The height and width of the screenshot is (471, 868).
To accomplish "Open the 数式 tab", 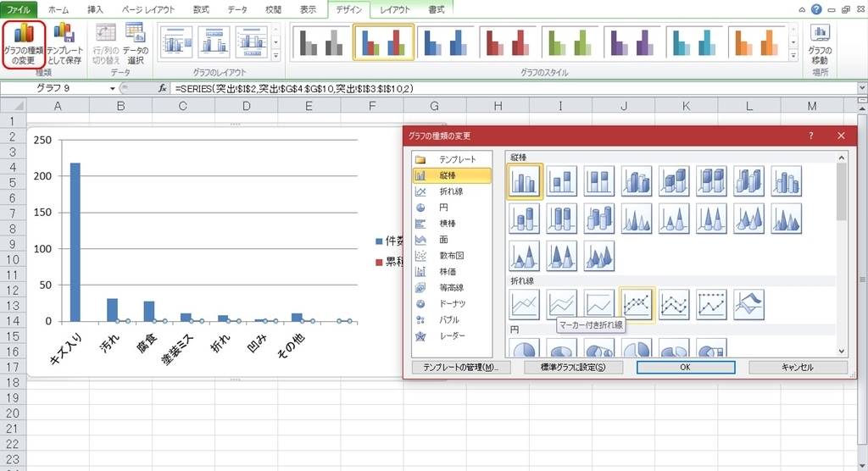I will (201, 9).
